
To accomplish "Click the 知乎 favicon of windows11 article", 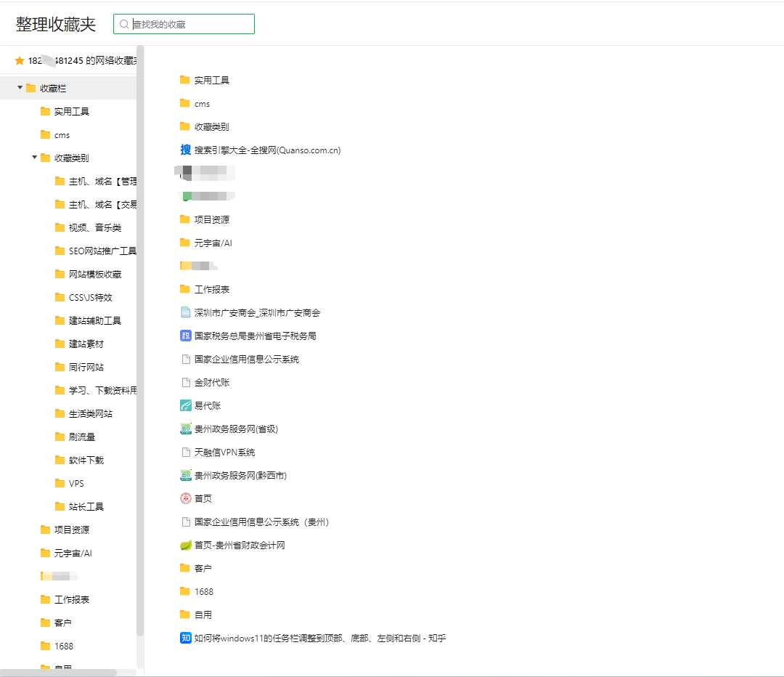I will [186, 638].
